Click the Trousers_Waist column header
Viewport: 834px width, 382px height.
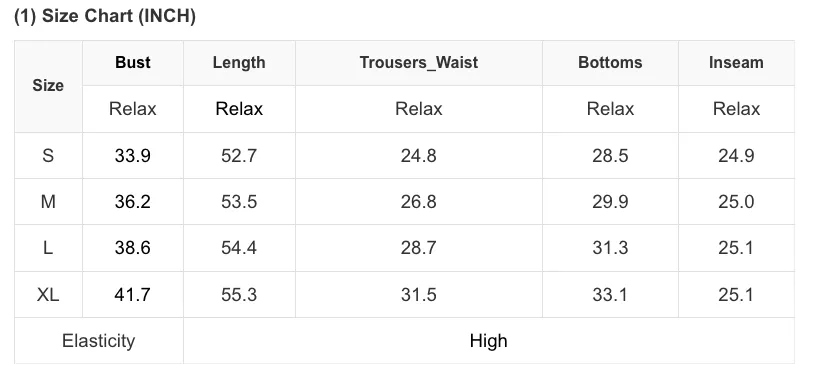coord(419,62)
